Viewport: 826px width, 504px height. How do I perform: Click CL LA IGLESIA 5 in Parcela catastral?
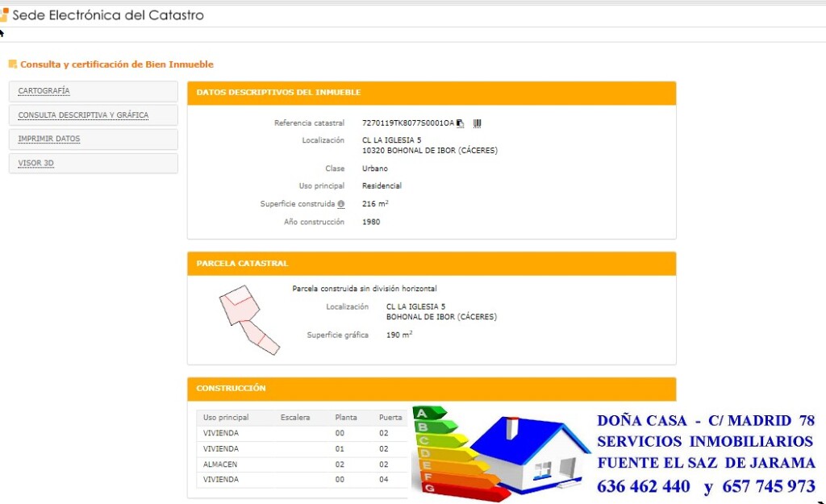pyautogui.click(x=415, y=306)
